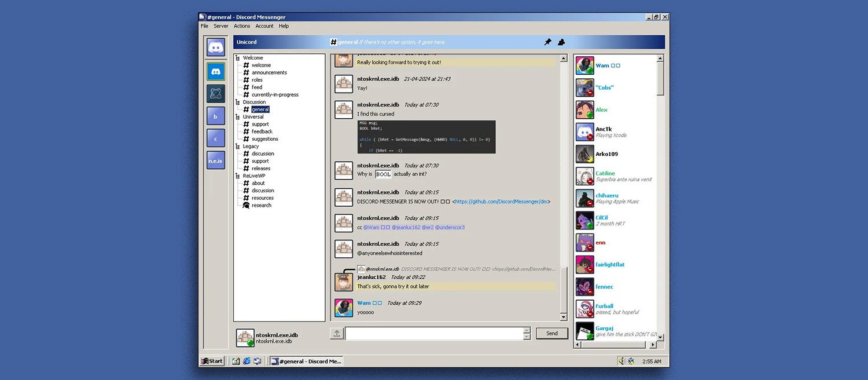Switch to the "n.e.is" server icon

click(x=216, y=160)
